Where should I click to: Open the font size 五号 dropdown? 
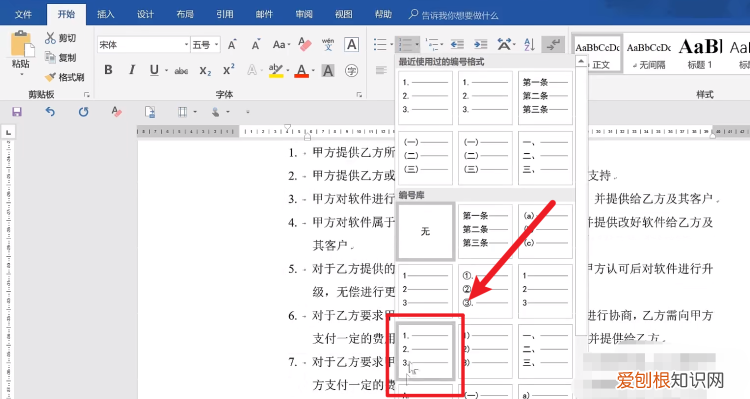[x=216, y=44]
